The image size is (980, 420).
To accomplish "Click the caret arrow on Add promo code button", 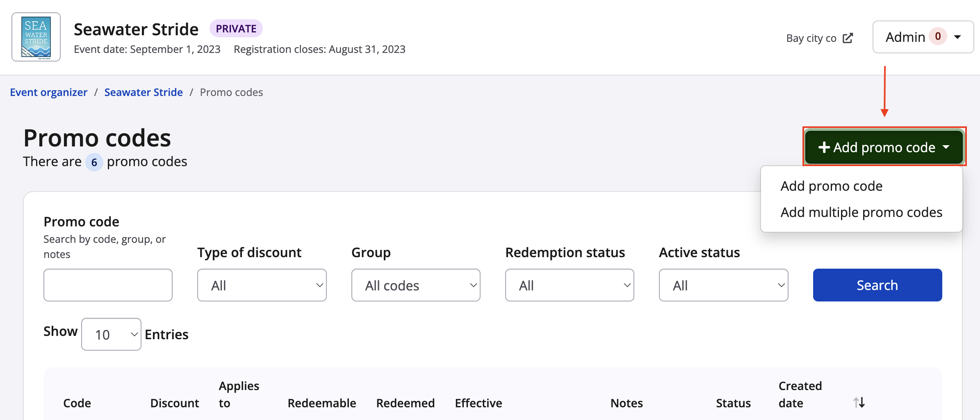I will click(946, 147).
